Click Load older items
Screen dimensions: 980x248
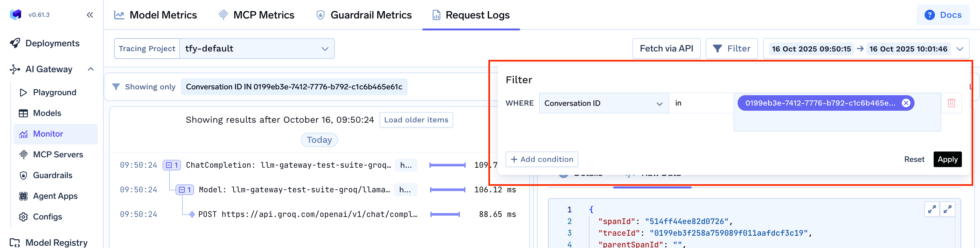click(416, 120)
